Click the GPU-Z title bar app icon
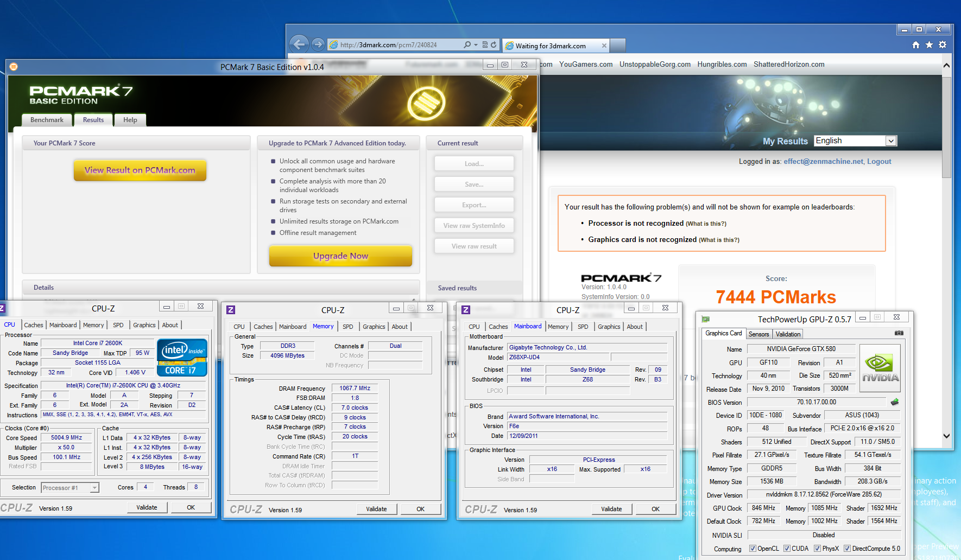Image resolution: width=961 pixels, height=560 pixels. (706, 319)
